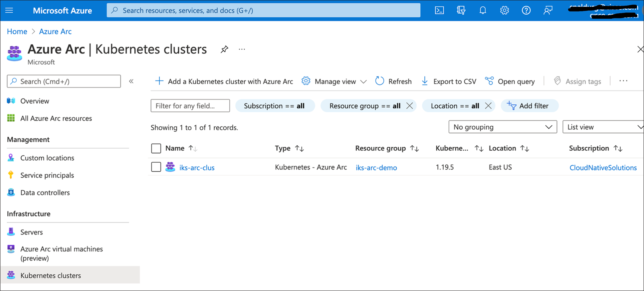Open the iks-arc-clus cluster link
The height and width of the screenshot is (291, 644).
pyautogui.click(x=197, y=168)
